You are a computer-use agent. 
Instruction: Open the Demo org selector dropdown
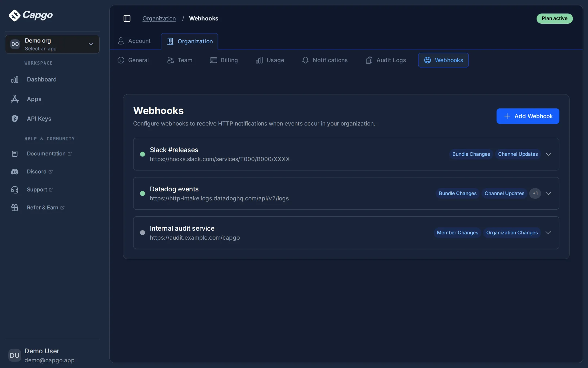[52, 44]
